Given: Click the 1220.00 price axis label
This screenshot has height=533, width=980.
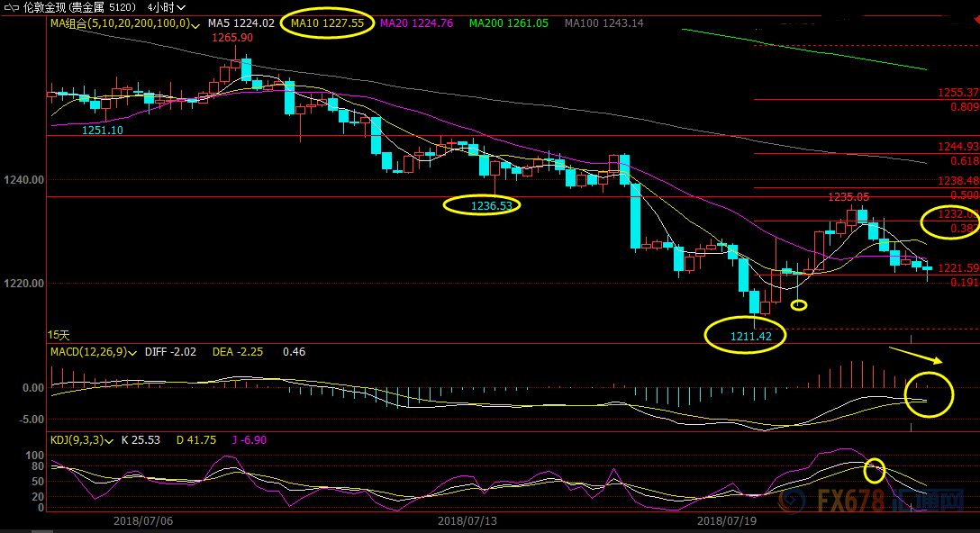Looking at the screenshot, I should pos(23,283).
